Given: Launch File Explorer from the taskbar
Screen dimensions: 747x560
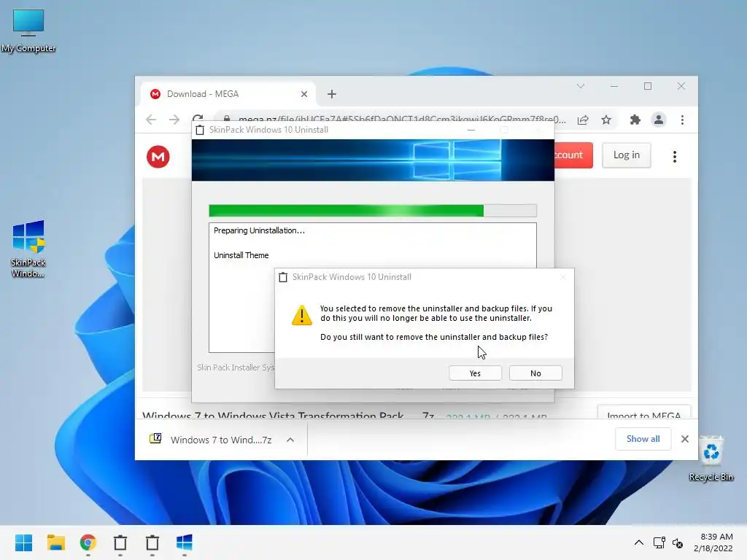Looking at the screenshot, I should 55,542.
